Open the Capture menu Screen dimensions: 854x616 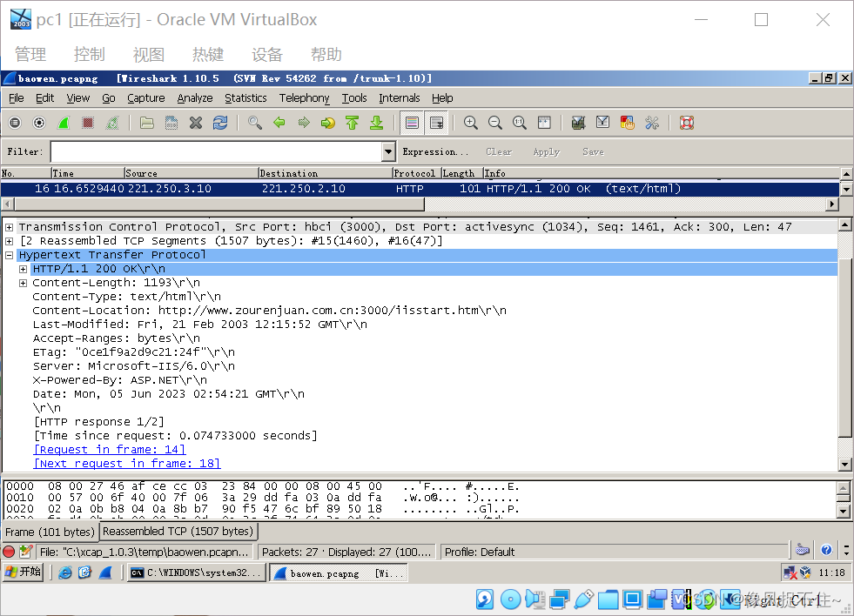click(x=146, y=98)
